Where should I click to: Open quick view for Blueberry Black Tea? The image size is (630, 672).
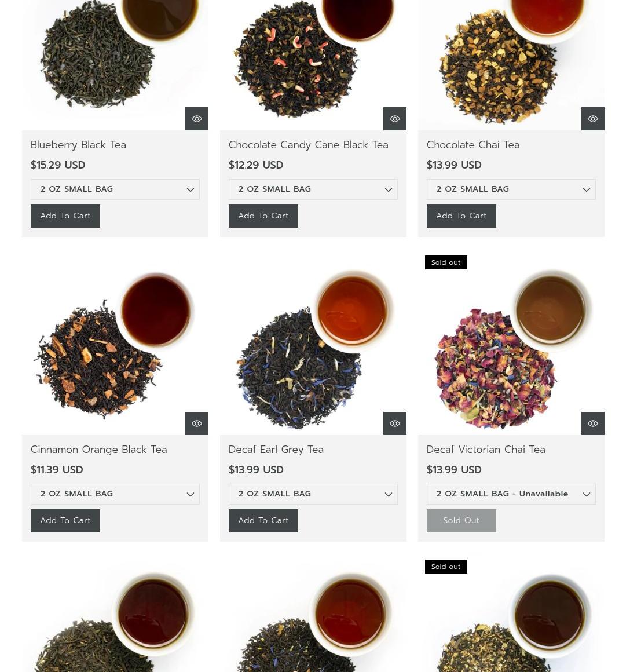pyautogui.click(x=196, y=119)
